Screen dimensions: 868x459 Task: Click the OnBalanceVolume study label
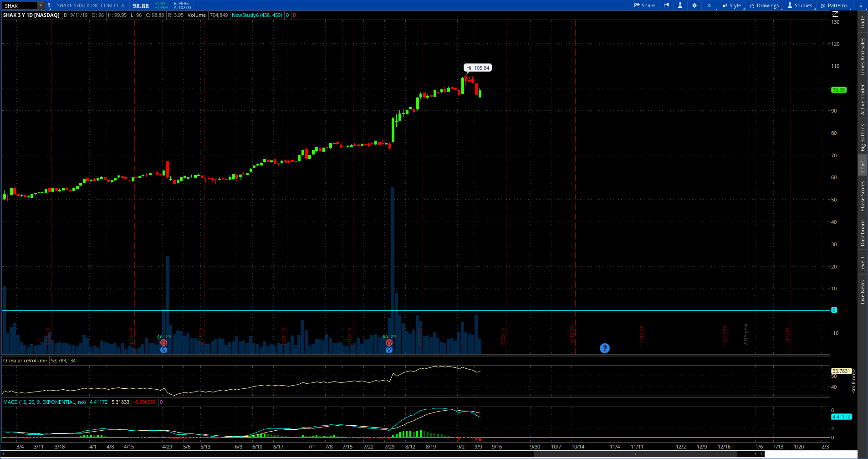pos(25,361)
